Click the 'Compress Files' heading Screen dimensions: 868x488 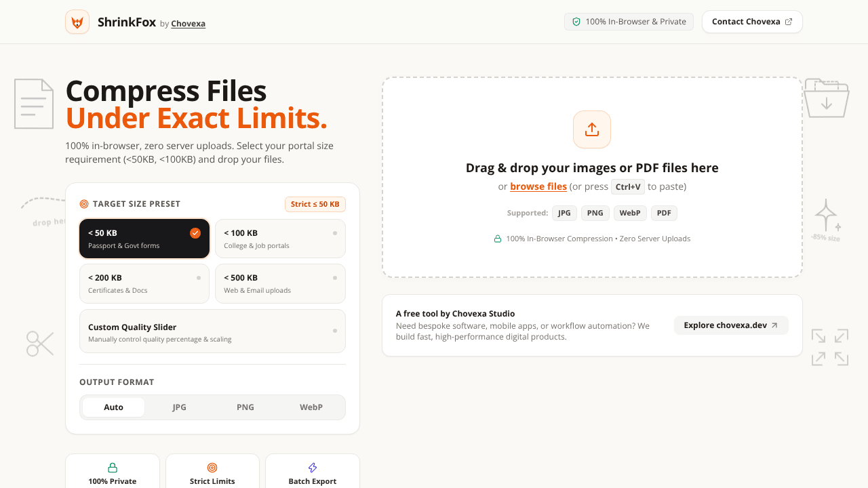click(x=166, y=91)
